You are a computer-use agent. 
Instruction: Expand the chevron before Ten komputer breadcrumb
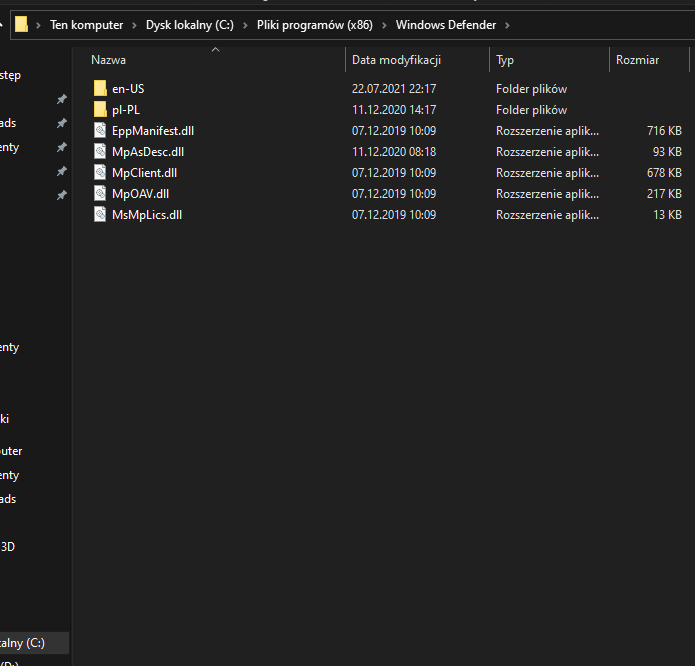pos(39,26)
